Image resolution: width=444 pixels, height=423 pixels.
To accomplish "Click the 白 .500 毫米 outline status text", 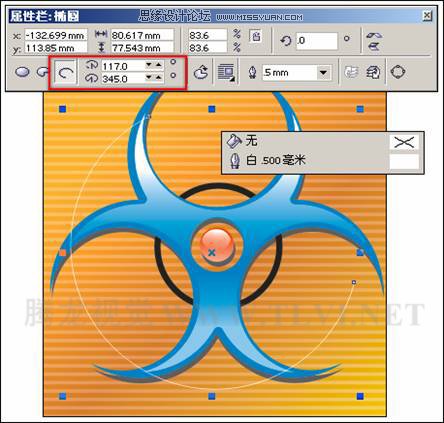I will (276, 160).
